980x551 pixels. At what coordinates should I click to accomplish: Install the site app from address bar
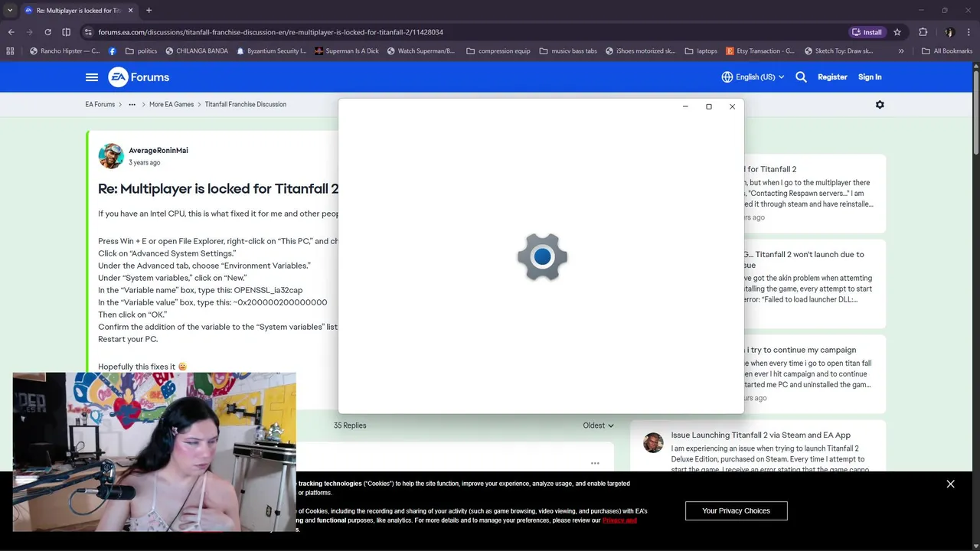point(867,32)
